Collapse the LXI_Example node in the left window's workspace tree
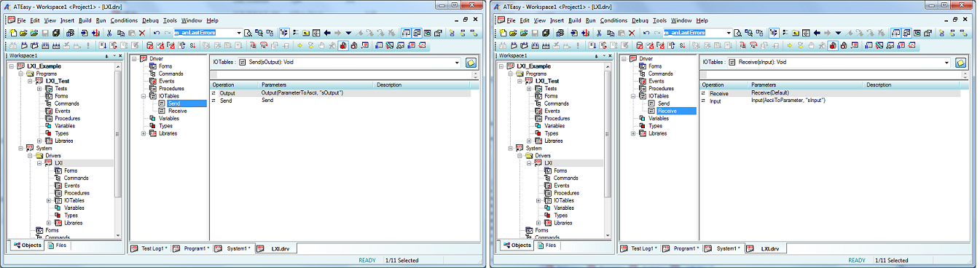 click(x=12, y=66)
